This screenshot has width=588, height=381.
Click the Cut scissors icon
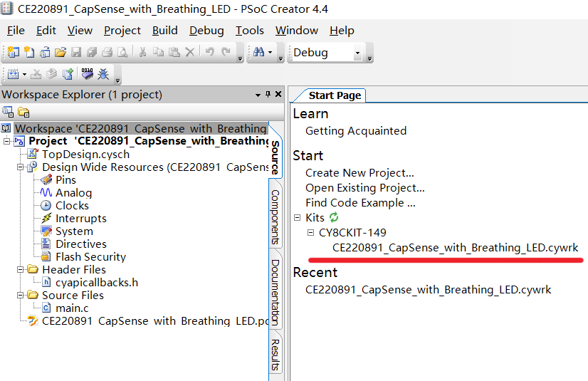142,52
